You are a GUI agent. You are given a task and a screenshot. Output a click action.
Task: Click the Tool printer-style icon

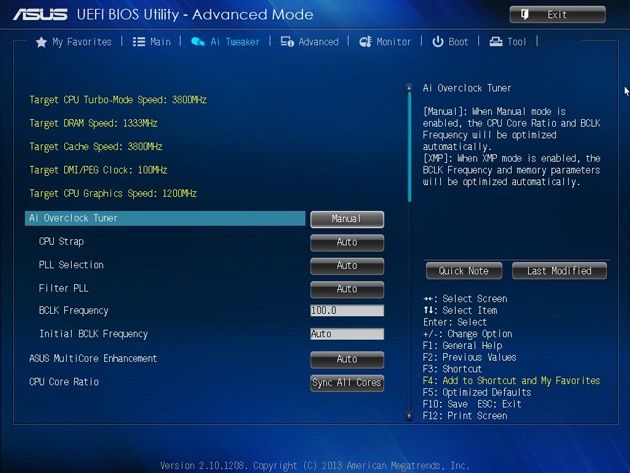coord(496,42)
